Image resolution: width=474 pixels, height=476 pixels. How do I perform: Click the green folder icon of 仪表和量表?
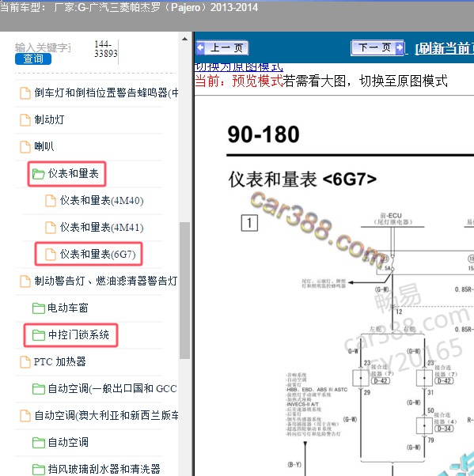[38, 174]
